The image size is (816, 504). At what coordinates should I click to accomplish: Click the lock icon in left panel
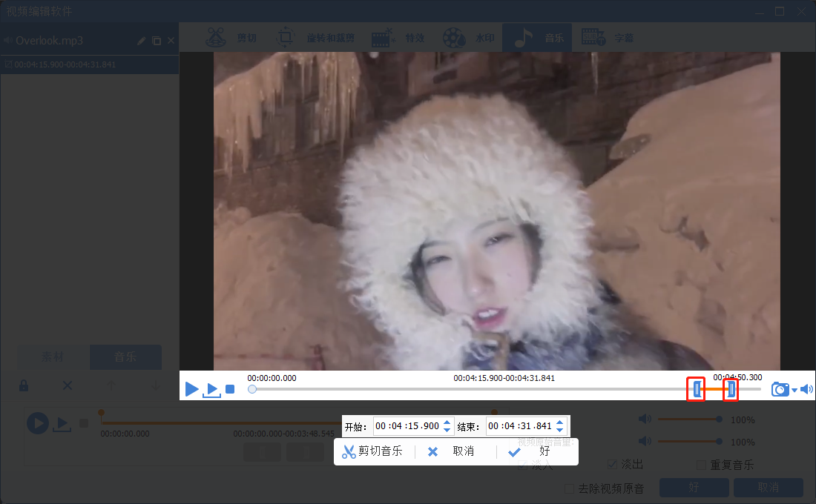point(24,385)
